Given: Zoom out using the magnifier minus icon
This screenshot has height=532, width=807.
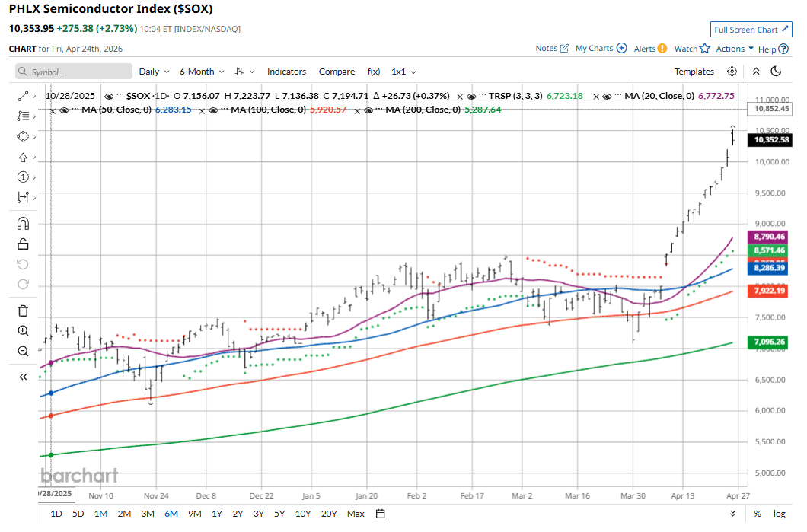Looking at the screenshot, I should pyautogui.click(x=23, y=351).
